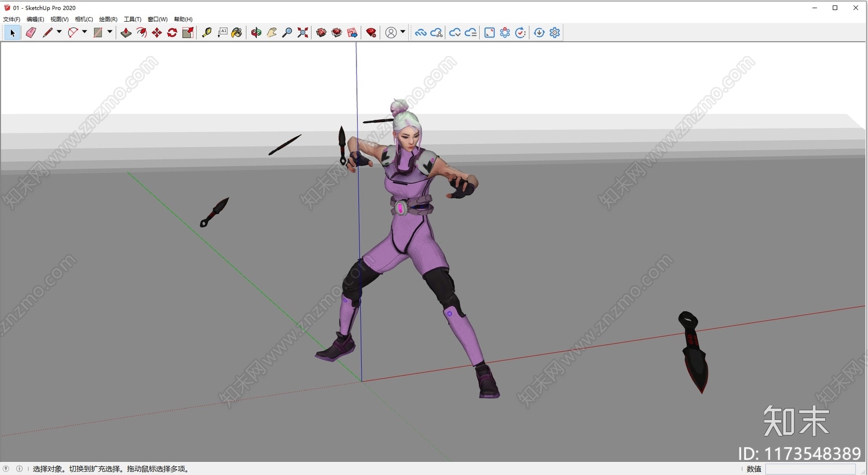Open the Extension Manager ruby icon

coord(371,33)
